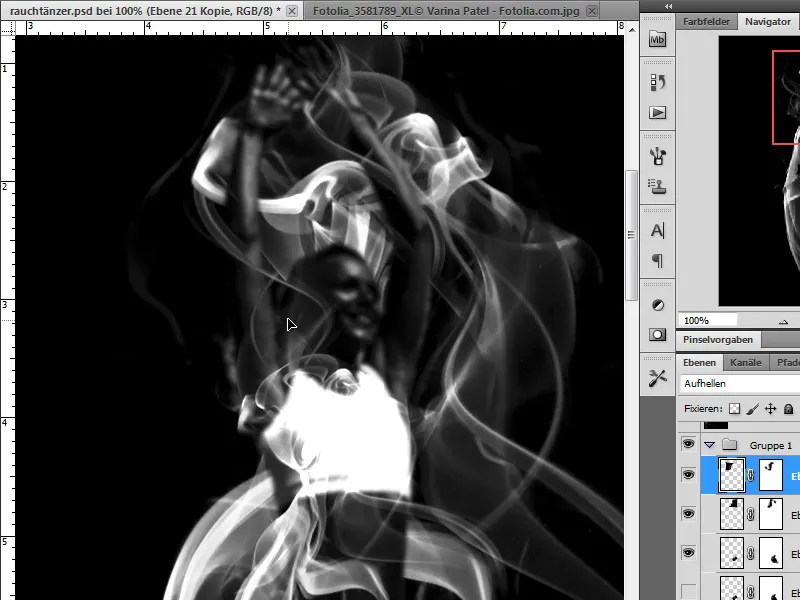Show the hidden fourth layer
The width and height of the screenshot is (800, 600).
[x=688, y=591]
